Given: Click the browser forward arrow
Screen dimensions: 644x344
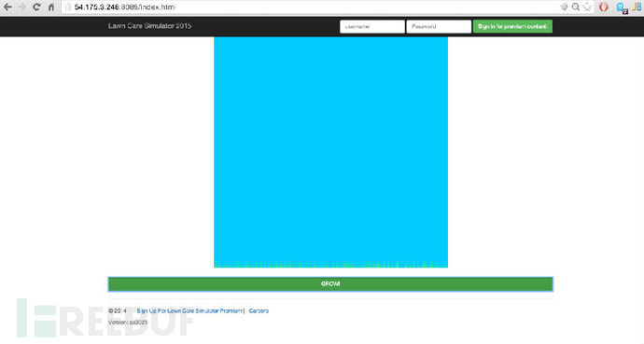Looking at the screenshot, I should 21,7.
